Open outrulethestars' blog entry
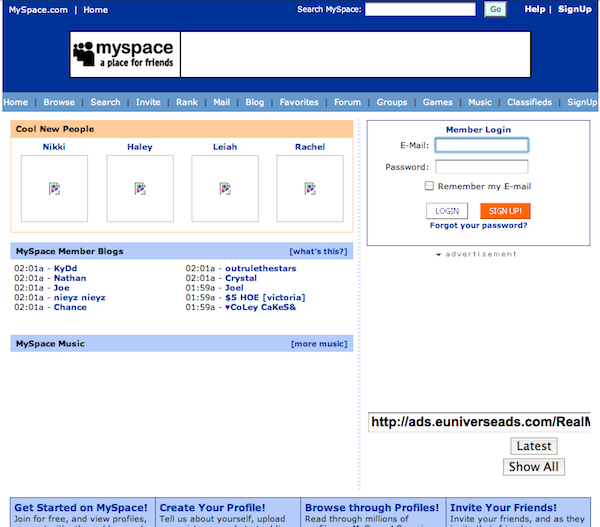 [x=261, y=268]
